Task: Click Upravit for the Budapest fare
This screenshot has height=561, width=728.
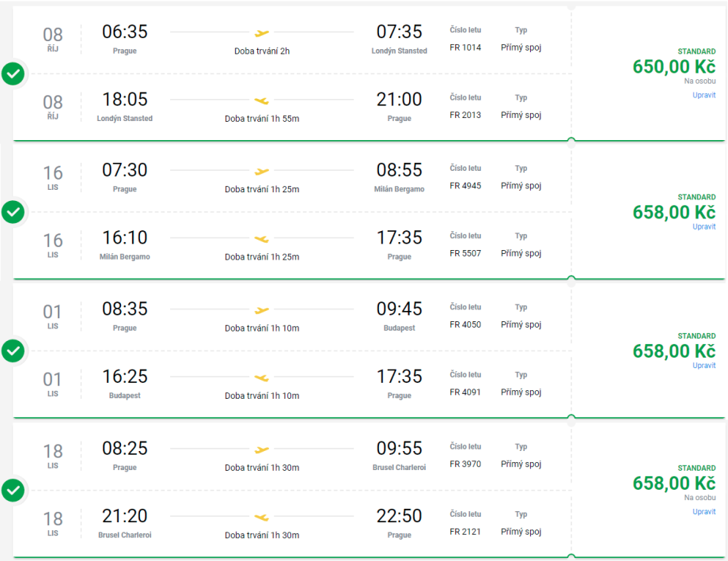Action: click(703, 366)
